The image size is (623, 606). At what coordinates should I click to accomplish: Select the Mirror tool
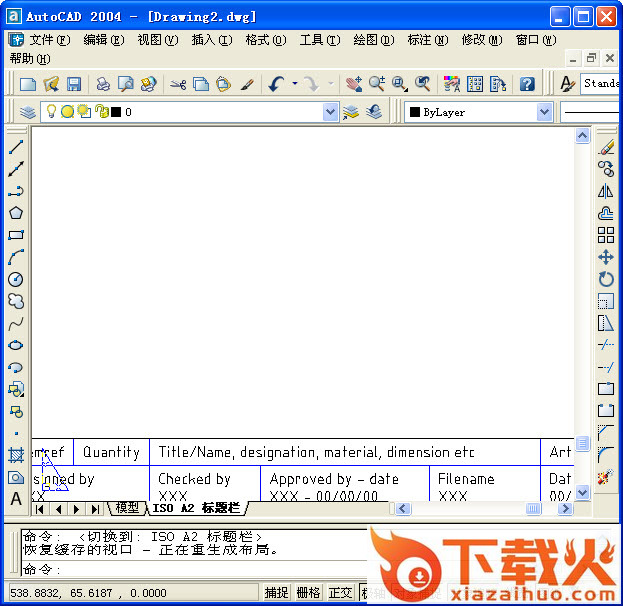pos(606,191)
